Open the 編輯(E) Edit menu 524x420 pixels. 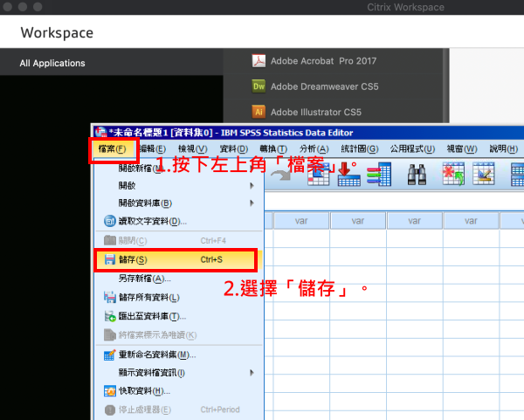click(x=152, y=149)
